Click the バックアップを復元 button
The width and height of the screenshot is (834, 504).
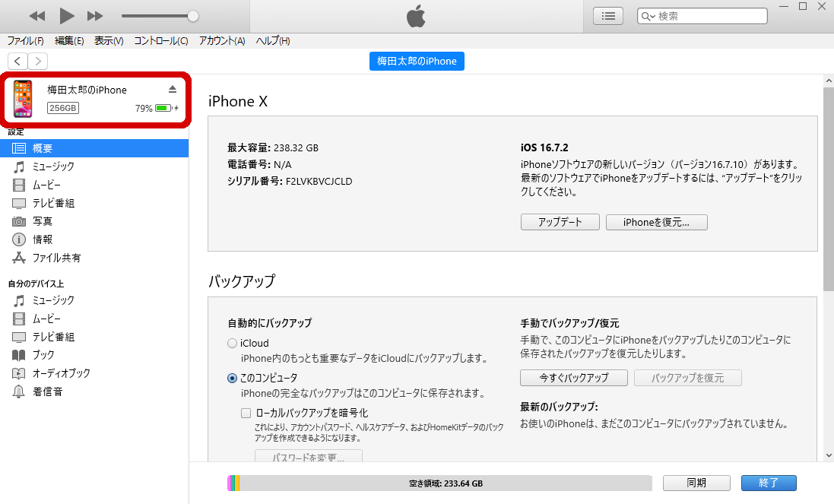tap(688, 378)
